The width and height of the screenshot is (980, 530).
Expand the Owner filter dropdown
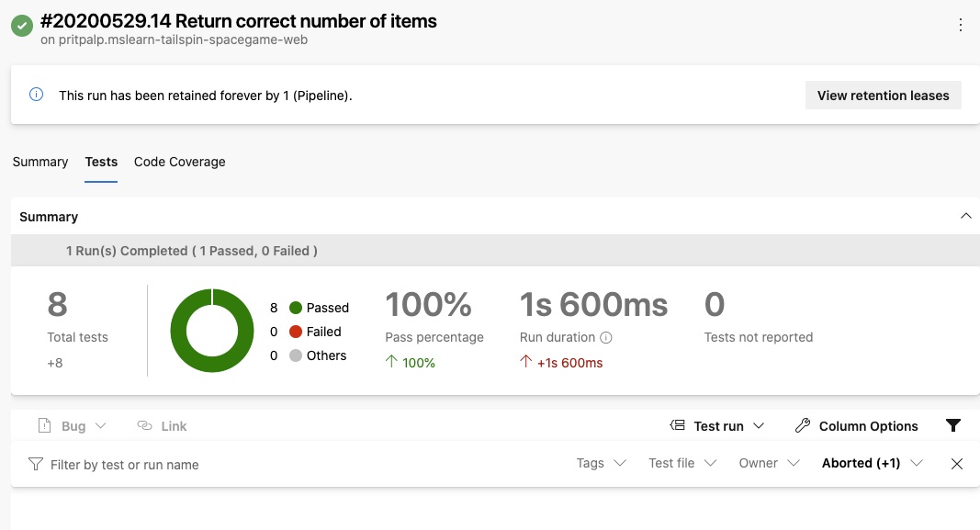(x=770, y=463)
